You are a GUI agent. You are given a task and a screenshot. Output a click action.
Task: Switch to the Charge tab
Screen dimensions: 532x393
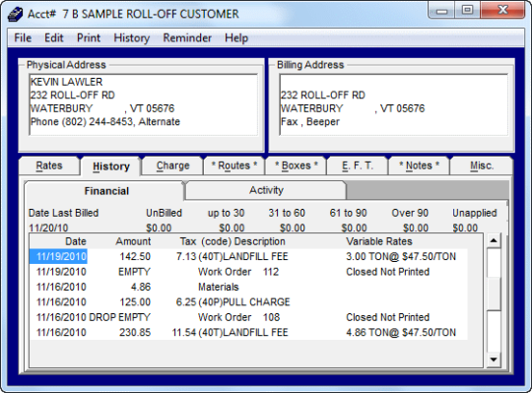[x=172, y=165]
